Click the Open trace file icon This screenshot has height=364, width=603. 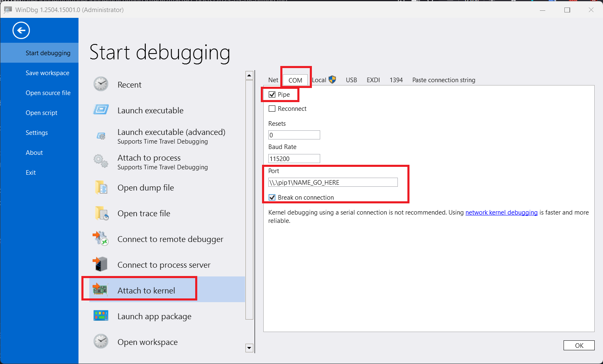tap(101, 213)
